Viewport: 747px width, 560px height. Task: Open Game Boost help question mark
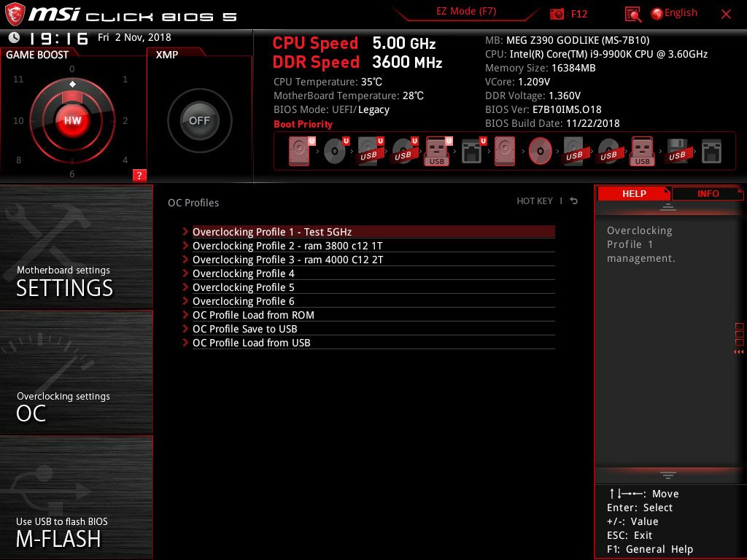coord(139,175)
